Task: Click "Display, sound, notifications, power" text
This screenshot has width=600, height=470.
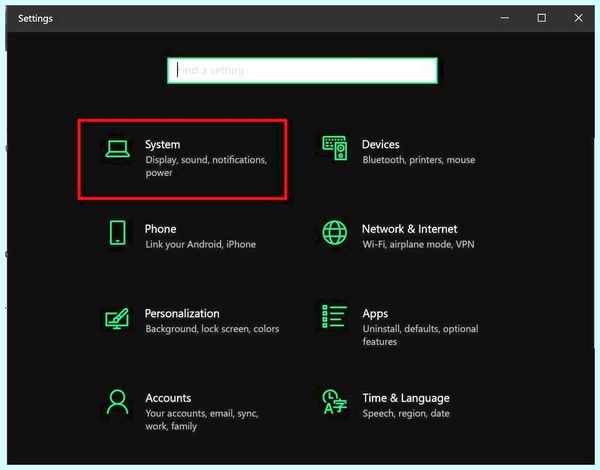Action: 206,166
